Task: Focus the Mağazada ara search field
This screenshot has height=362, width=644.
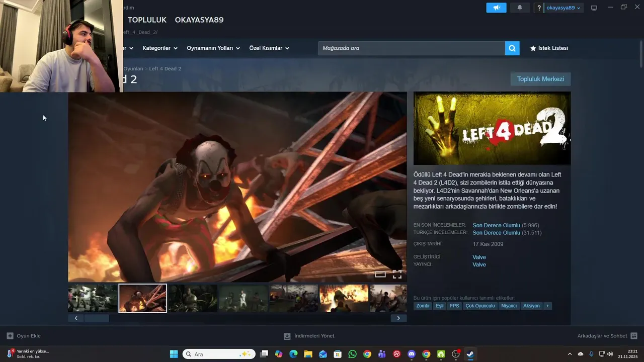Action: tap(412, 48)
